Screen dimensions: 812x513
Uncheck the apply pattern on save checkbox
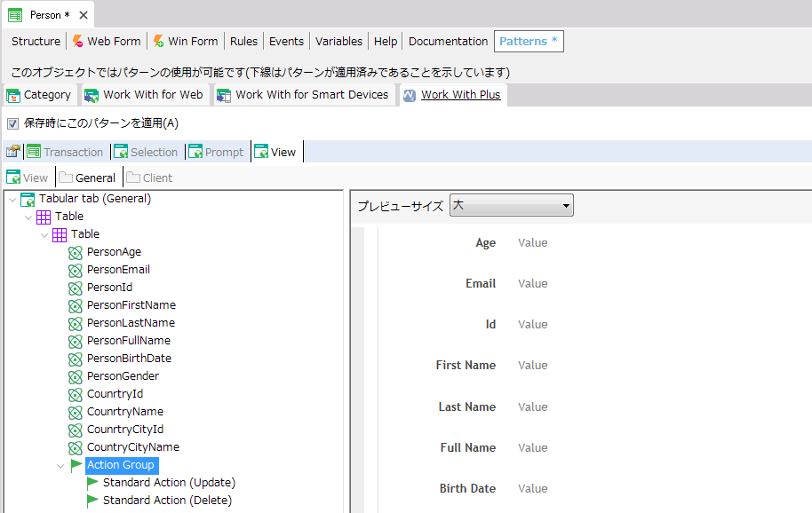[x=11, y=123]
